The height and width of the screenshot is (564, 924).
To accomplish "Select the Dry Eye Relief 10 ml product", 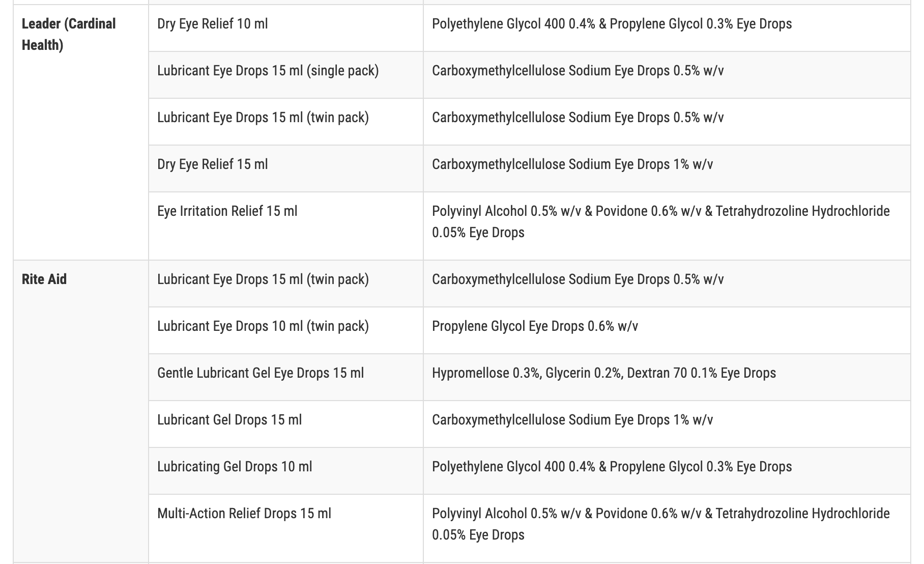I will point(212,24).
